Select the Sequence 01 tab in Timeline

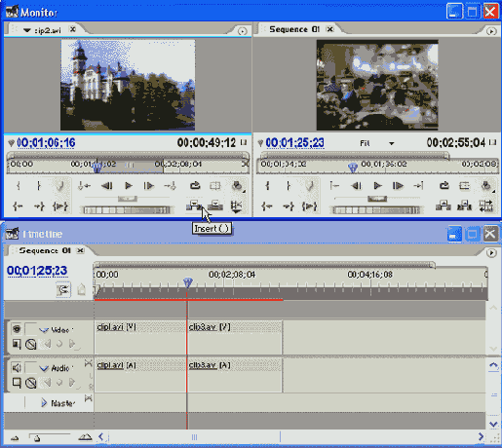tap(45, 250)
